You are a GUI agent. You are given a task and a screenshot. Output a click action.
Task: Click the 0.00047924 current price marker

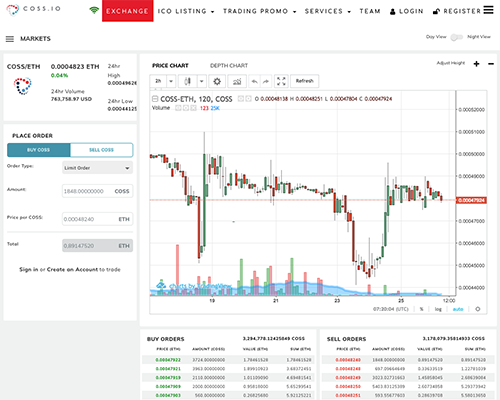(471, 200)
